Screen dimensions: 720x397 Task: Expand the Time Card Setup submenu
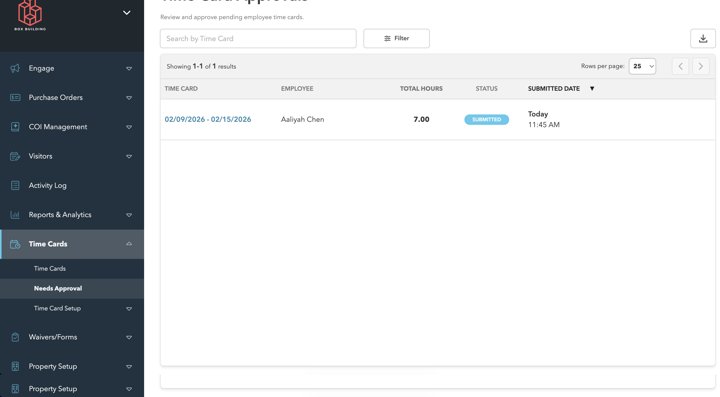click(129, 309)
